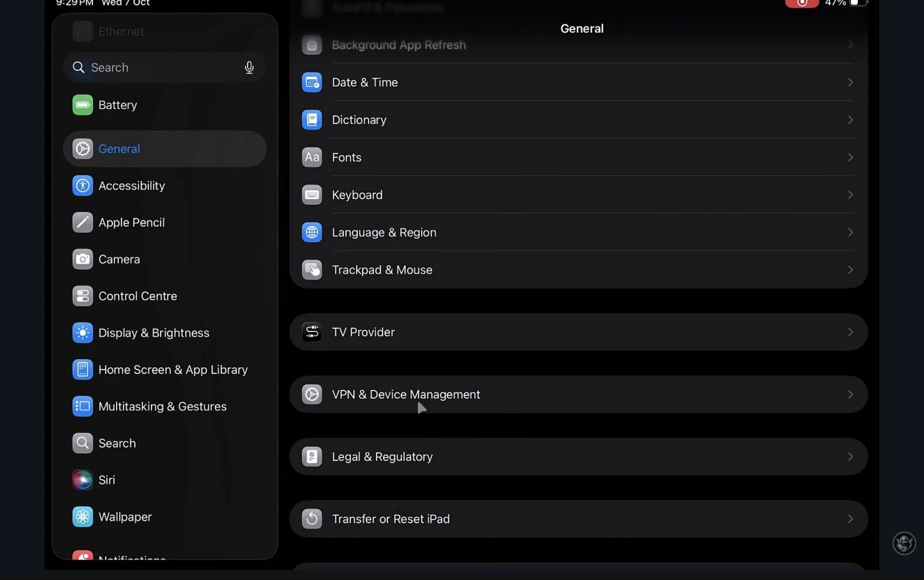Open Display & Brightness sun icon
Viewport: 924px width, 580px height.
82,332
